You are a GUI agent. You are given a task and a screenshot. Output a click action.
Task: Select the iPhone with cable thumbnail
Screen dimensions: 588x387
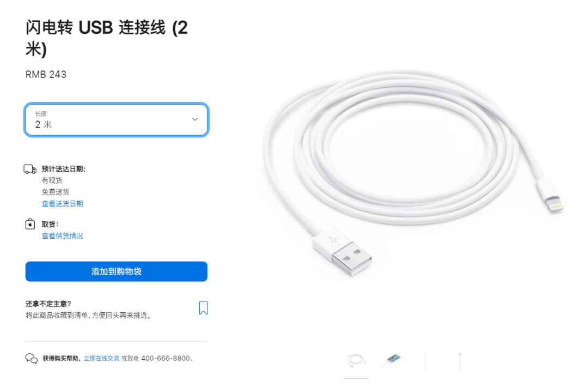[x=391, y=361]
